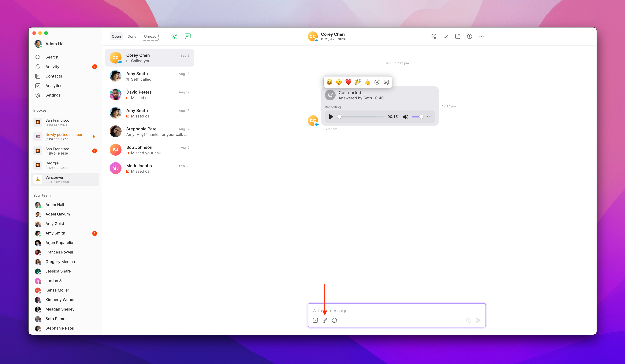Open Jordan S team chat

[65, 281]
